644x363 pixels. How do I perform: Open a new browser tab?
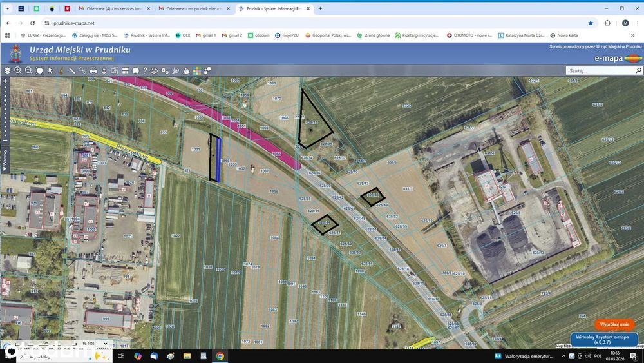coord(320,8)
